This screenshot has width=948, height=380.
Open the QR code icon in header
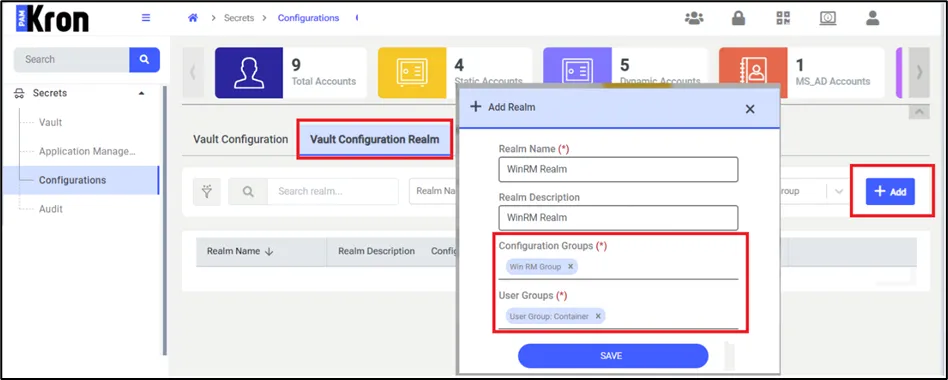[x=783, y=18]
